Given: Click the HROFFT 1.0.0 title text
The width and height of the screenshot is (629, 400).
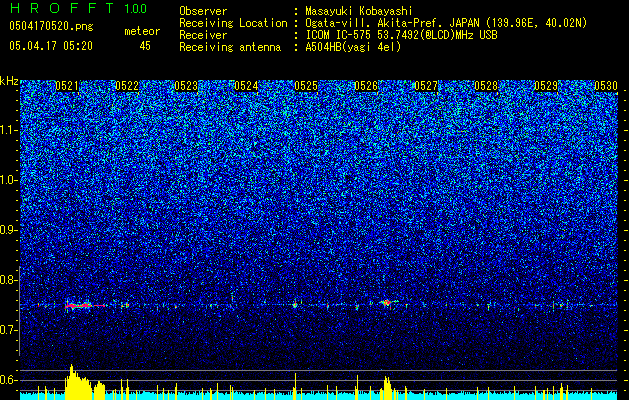Looking at the screenshot, I should tap(79, 8).
